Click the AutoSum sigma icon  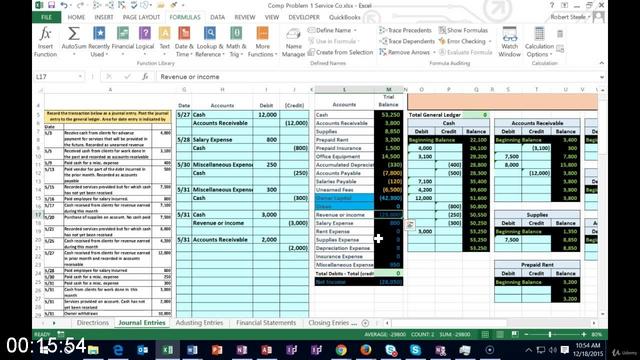[74, 34]
